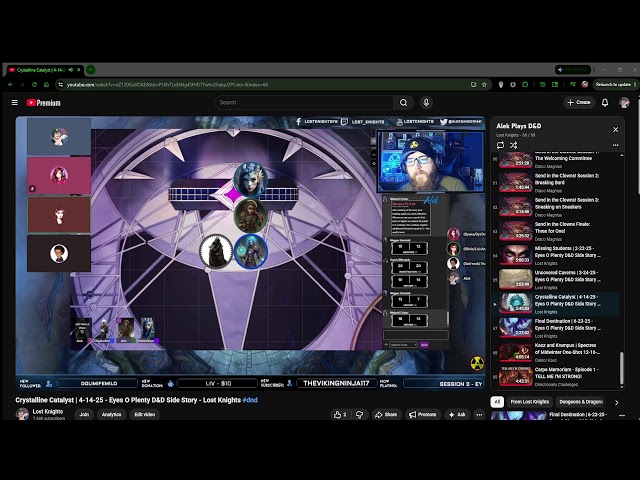Screen dimensions: 640x480
Task: Click the browser forward arrow
Action: pos(22,84)
